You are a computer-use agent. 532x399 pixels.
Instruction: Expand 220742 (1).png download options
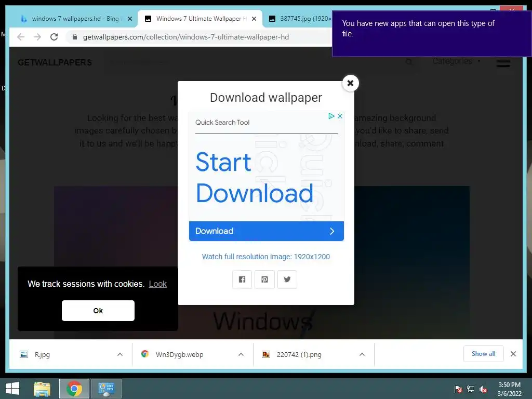[x=362, y=354]
